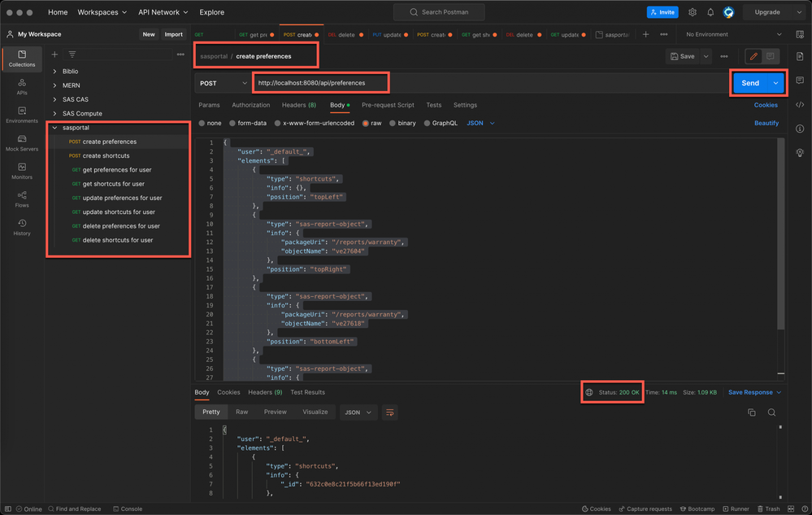Open the No Environment dropdown
Screen dimensions: 812x515
(733, 35)
